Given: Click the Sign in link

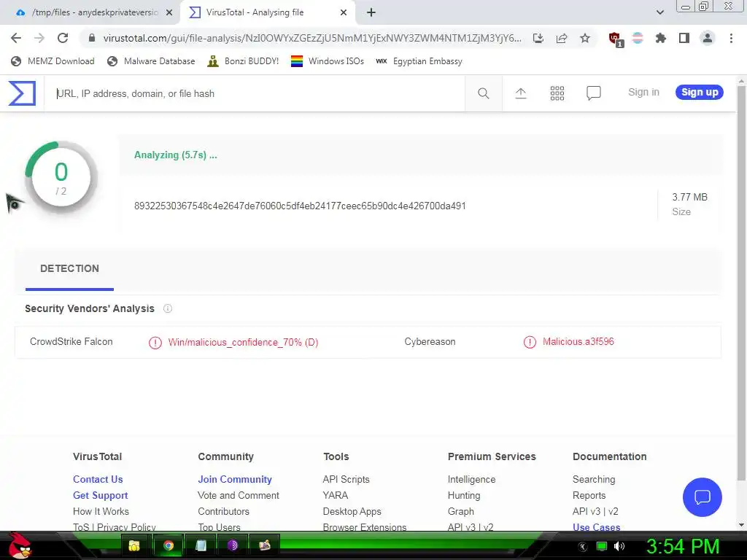Looking at the screenshot, I should click(643, 93).
